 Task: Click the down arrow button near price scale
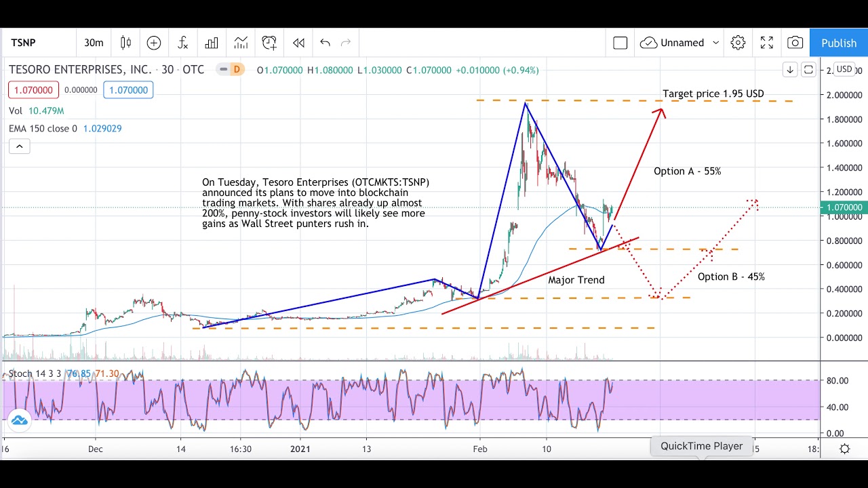pyautogui.click(x=790, y=69)
